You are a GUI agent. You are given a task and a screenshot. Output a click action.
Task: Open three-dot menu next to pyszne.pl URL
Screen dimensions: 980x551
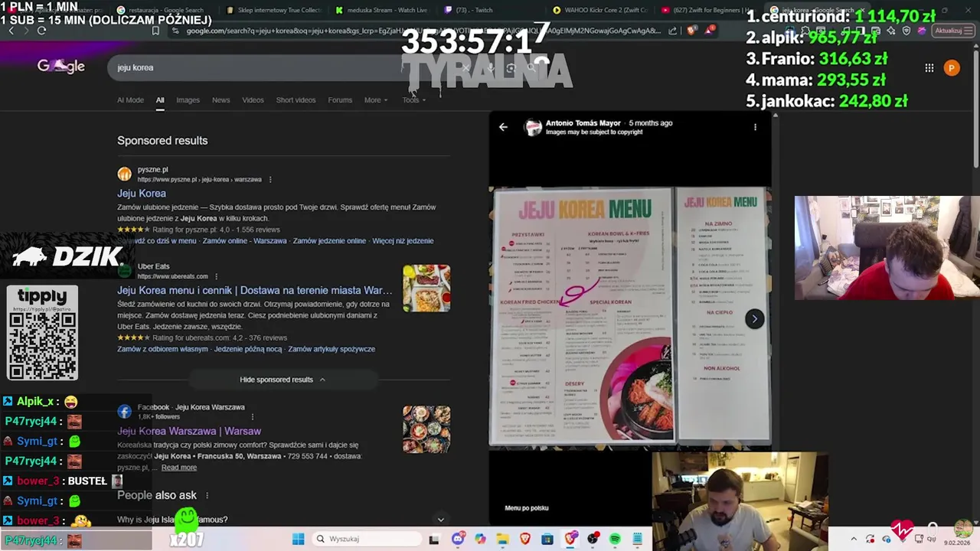pos(270,180)
